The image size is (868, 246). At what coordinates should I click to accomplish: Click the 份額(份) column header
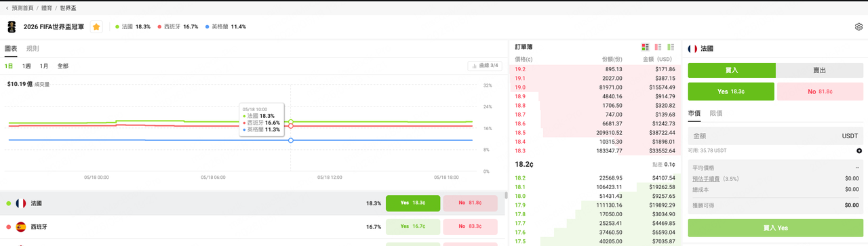612,60
